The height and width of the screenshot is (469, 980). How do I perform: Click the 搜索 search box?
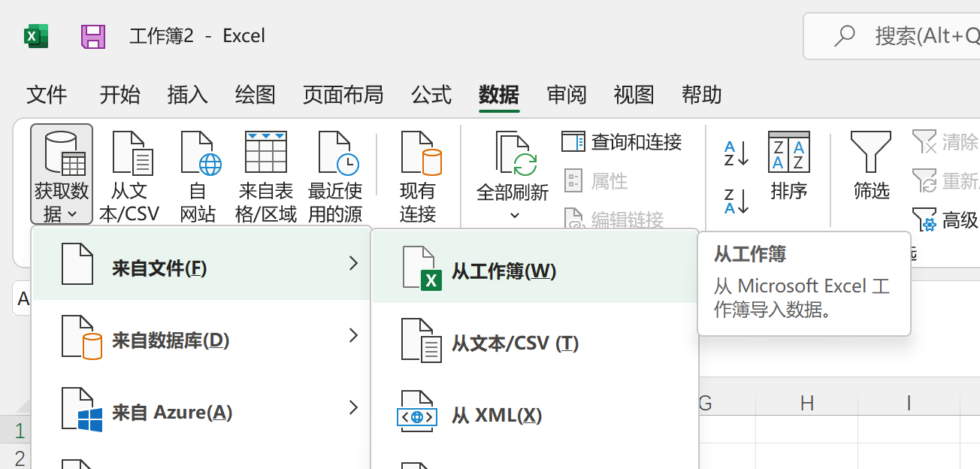(x=892, y=36)
